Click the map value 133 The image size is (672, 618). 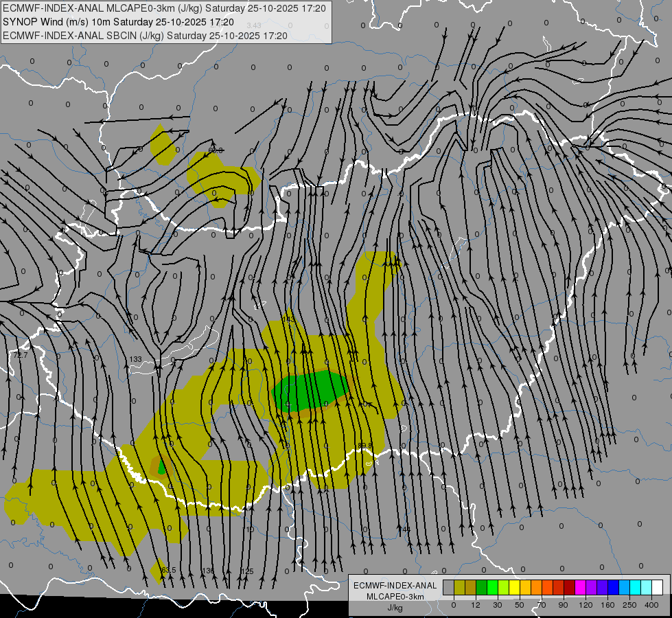135,359
